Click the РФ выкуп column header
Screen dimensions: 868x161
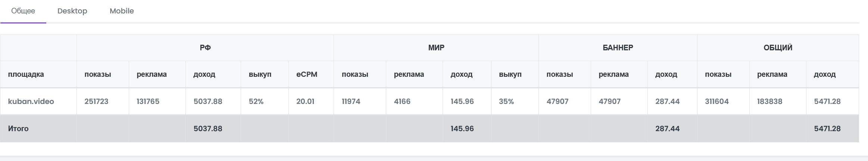point(260,75)
